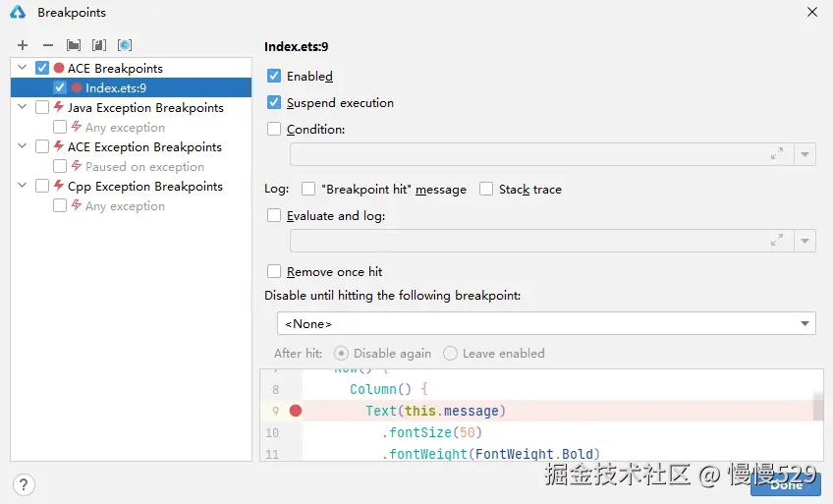Screen dimensions: 833x504
Task: Enable the Paused on exception checkbox
Action: pyautogui.click(x=60, y=166)
